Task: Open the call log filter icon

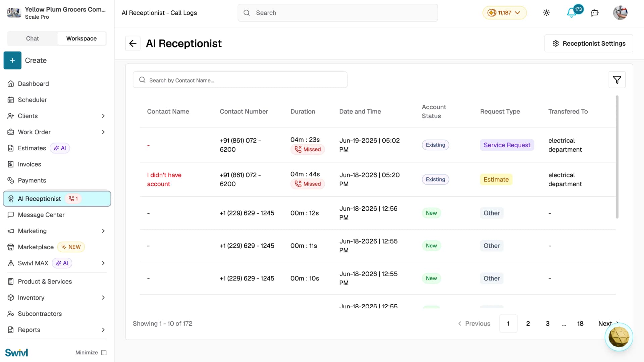Action: [617, 80]
